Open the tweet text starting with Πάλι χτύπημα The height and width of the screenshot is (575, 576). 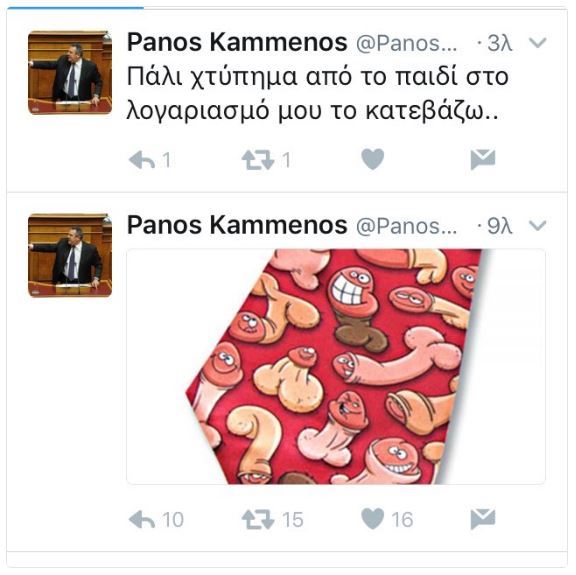pos(318,93)
